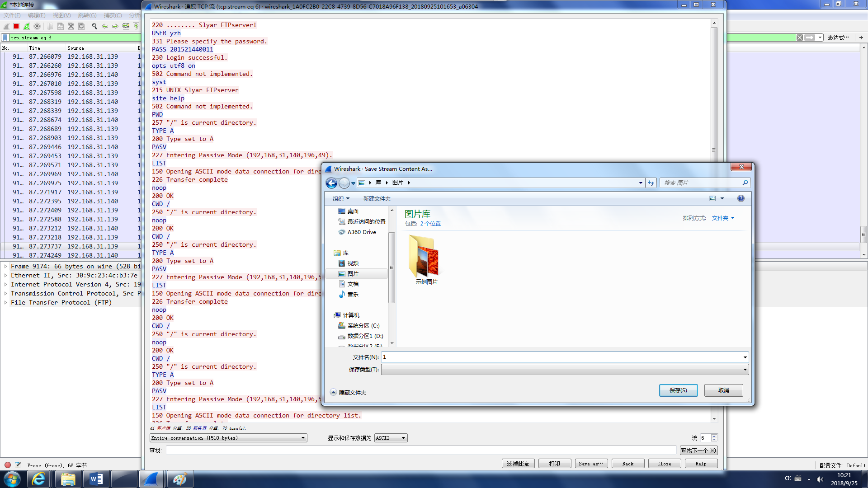This screenshot has height=488, width=868.
Task: Click the reload capture file icon
Action: point(81,26)
